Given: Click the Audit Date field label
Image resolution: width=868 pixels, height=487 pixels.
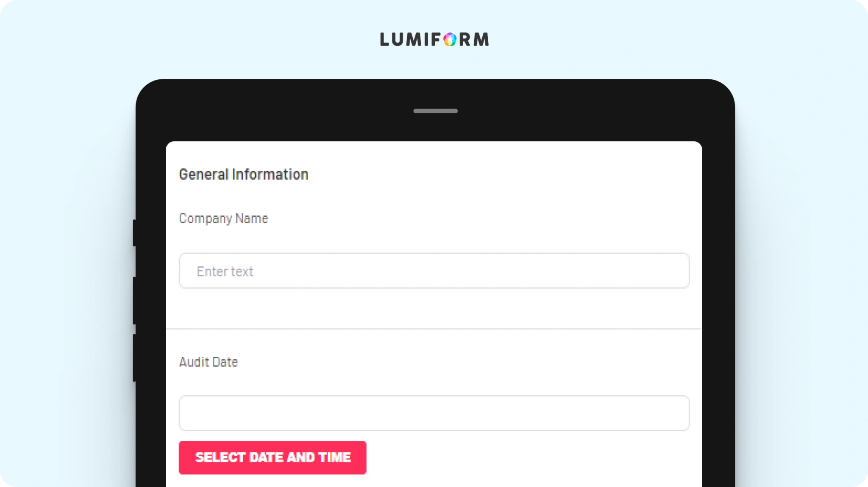Looking at the screenshot, I should click(x=208, y=362).
